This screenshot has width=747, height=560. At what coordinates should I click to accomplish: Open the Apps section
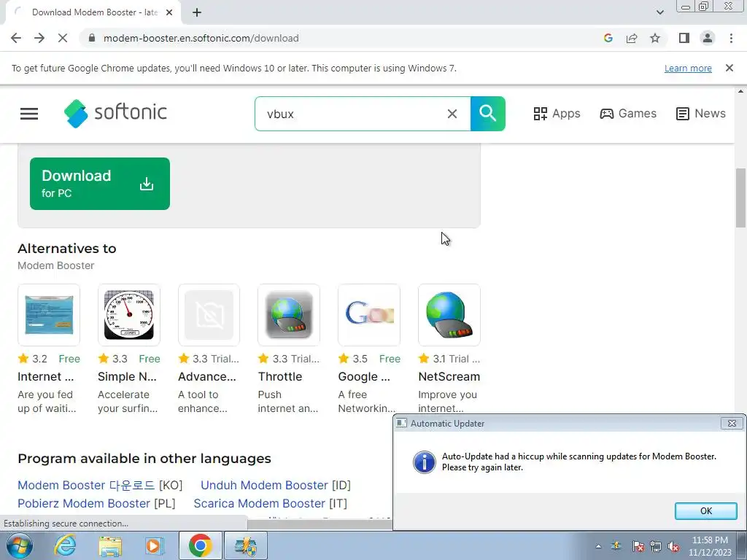click(x=557, y=114)
